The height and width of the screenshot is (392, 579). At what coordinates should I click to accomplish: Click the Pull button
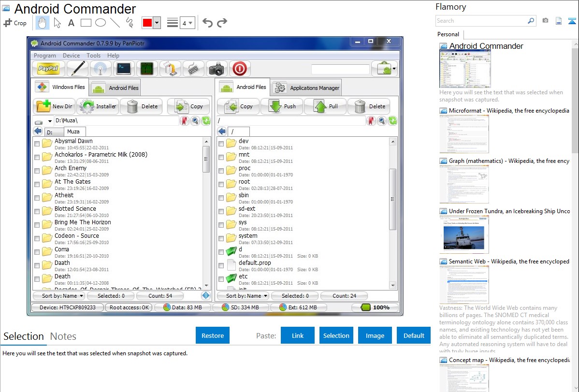click(325, 106)
